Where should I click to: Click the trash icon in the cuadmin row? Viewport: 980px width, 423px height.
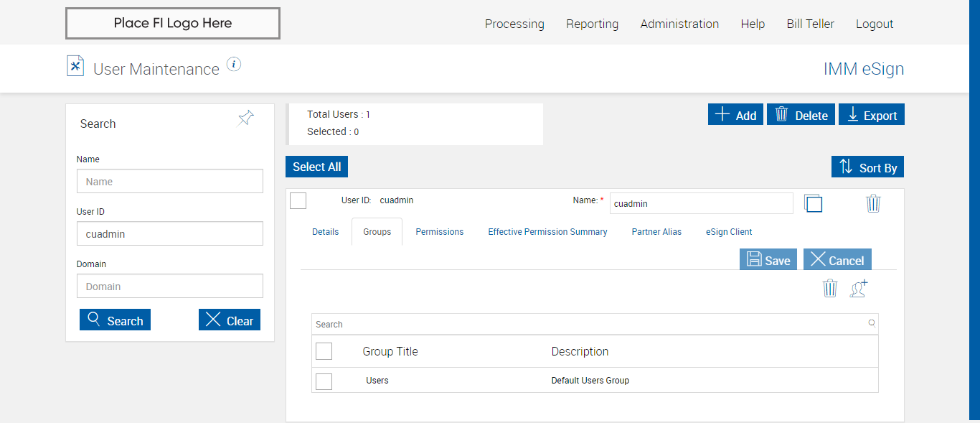pos(873,203)
